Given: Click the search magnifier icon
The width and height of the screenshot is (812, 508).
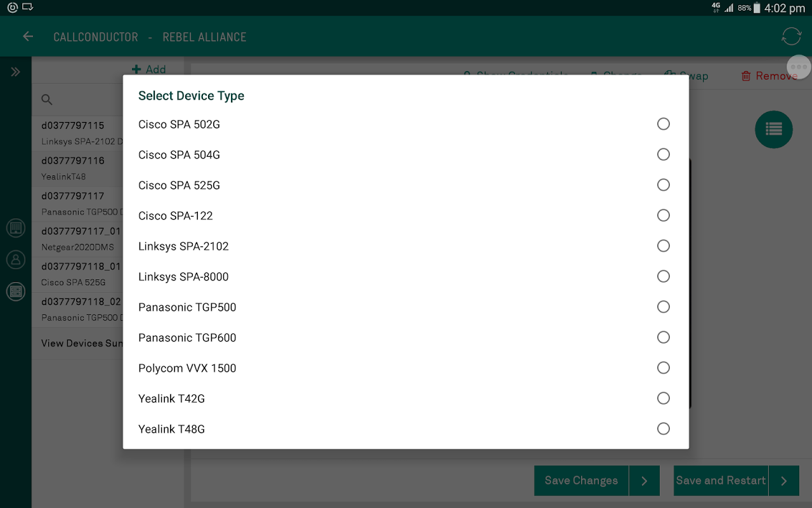Looking at the screenshot, I should (x=47, y=100).
